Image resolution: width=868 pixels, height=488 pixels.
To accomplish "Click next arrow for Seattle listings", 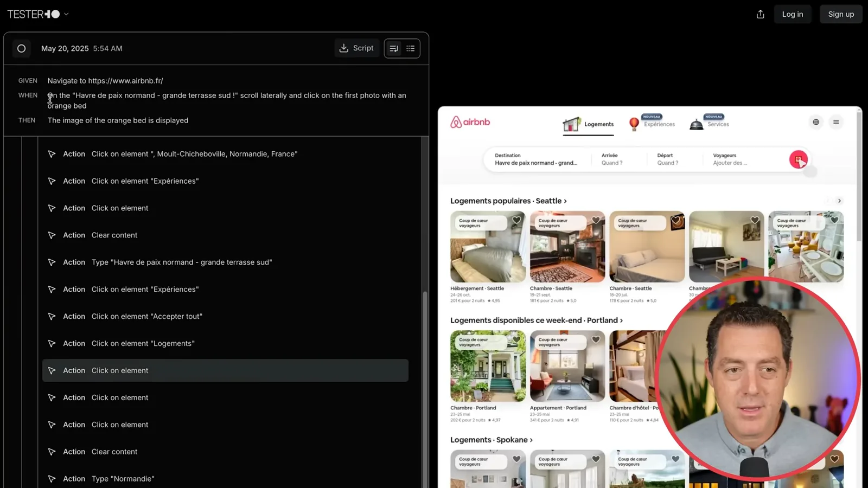I will click(839, 201).
